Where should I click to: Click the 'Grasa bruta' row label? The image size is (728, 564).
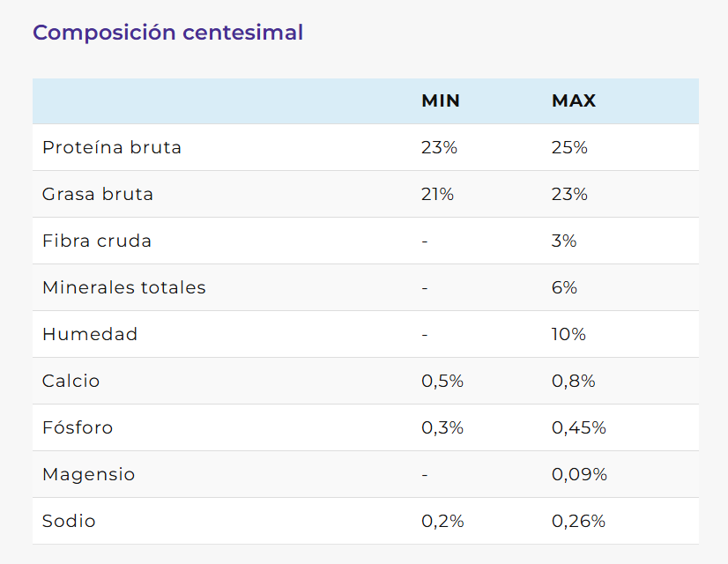[98, 194]
